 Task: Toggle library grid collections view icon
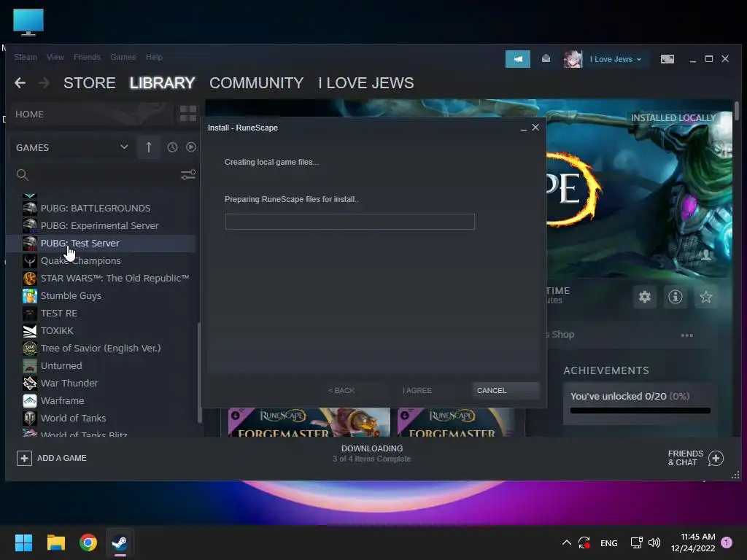188,114
